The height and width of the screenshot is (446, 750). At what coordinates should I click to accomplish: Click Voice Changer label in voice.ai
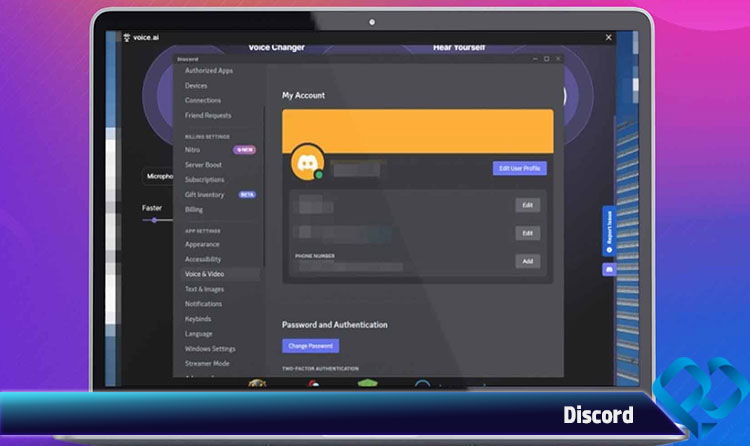(x=276, y=47)
